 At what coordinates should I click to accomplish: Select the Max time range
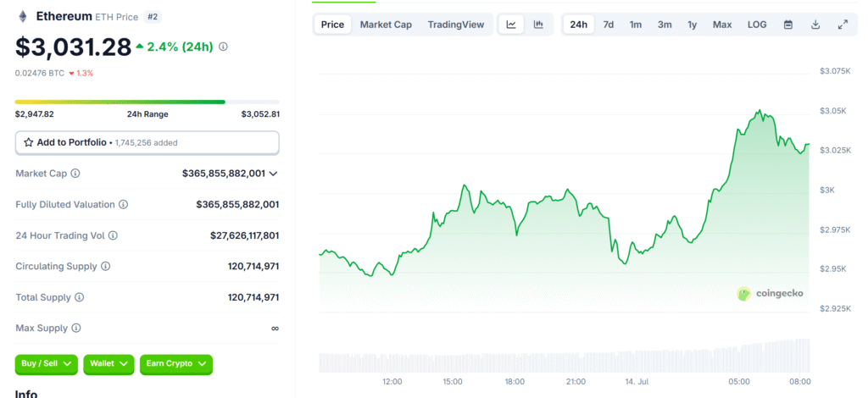click(x=722, y=25)
